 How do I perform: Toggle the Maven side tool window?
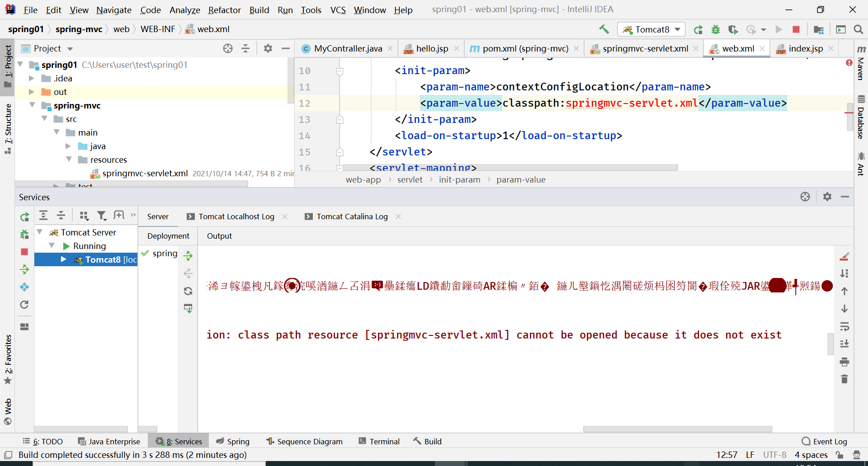(861, 63)
